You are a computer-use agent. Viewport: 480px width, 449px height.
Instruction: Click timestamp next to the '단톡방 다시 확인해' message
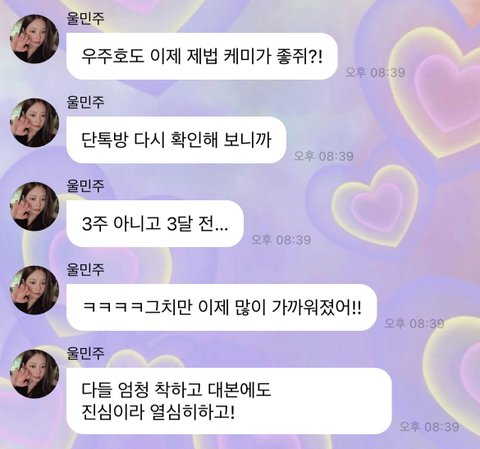tap(323, 156)
